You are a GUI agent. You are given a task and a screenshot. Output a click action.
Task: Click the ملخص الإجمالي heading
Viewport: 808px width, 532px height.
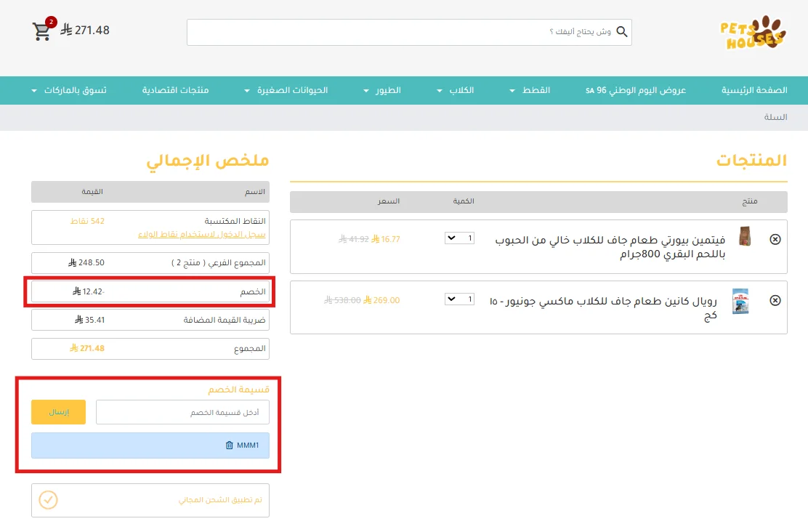point(208,161)
